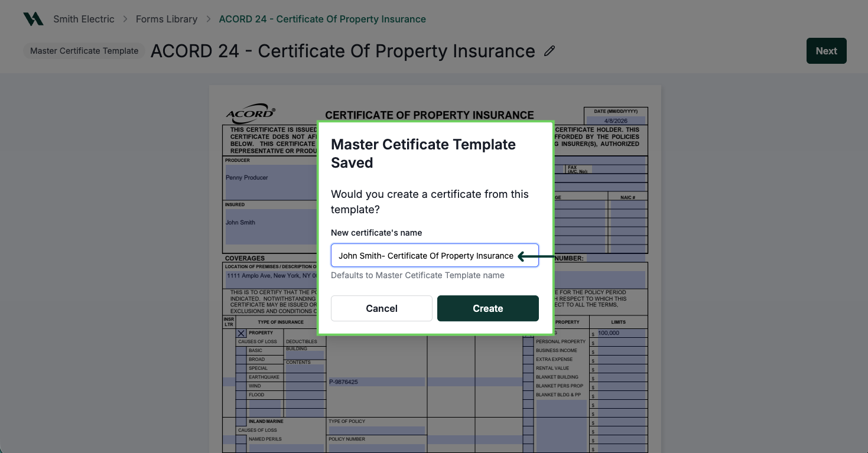Click the date field showing 4/8/2026
The image size is (868, 453).
(x=616, y=120)
